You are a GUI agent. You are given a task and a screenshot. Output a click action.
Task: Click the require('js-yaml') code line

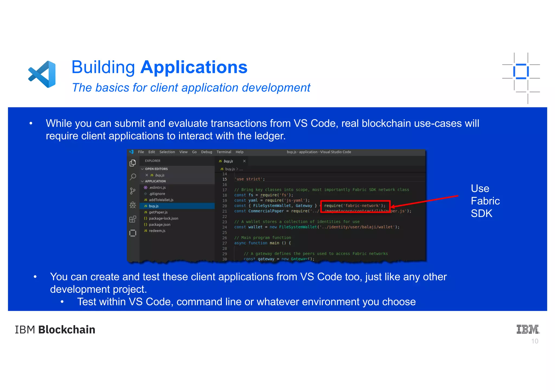click(x=272, y=200)
